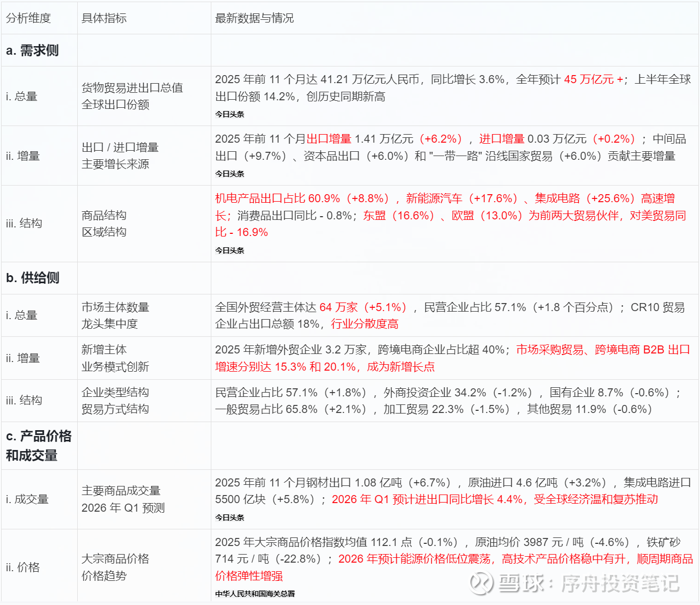Click the red '2026 年预计能源价格低位震荡' text

click(x=415, y=559)
